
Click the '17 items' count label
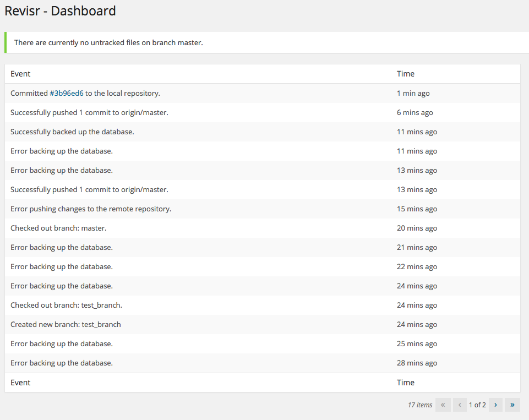420,405
